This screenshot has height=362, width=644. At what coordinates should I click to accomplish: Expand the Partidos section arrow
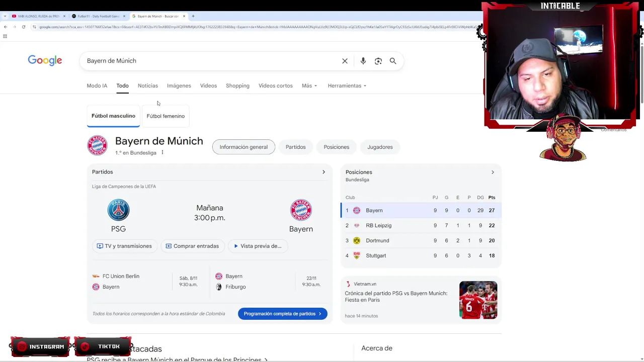(x=324, y=172)
